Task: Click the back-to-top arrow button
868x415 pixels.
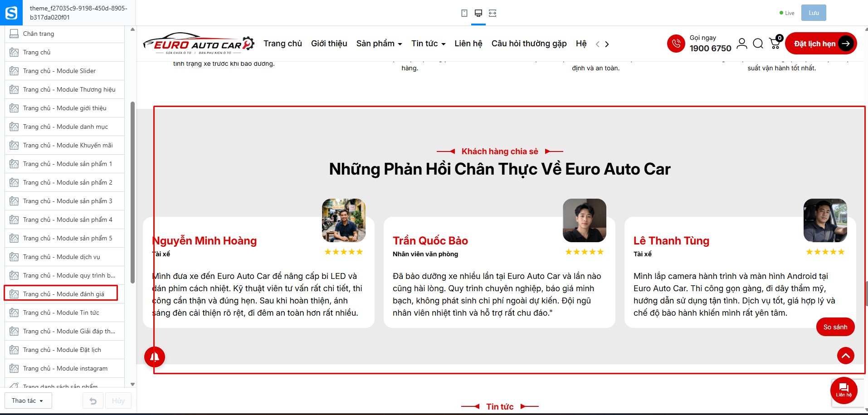Action: [846, 356]
